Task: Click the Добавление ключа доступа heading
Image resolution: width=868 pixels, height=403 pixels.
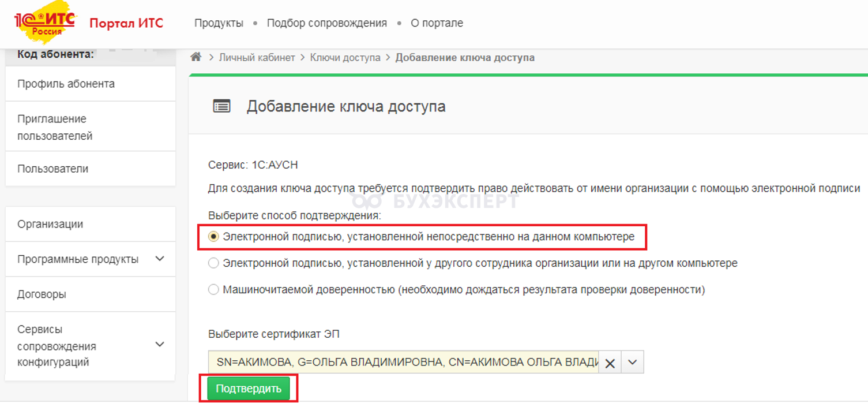Action: 346,107
